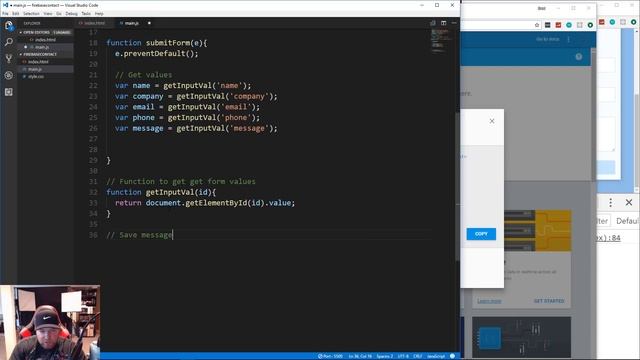This screenshot has height=360, width=640.
Task: Change indentation via Spaces: 2
Action: (x=384, y=356)
